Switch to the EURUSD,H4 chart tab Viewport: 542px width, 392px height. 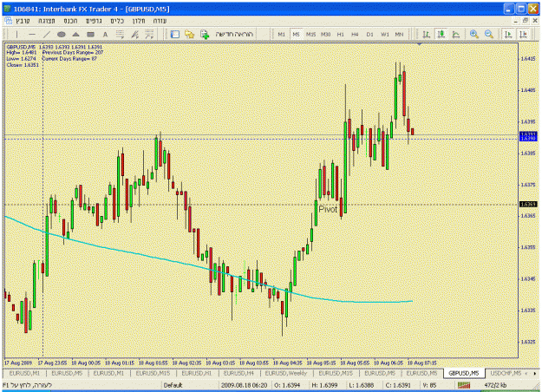[238, 373]
